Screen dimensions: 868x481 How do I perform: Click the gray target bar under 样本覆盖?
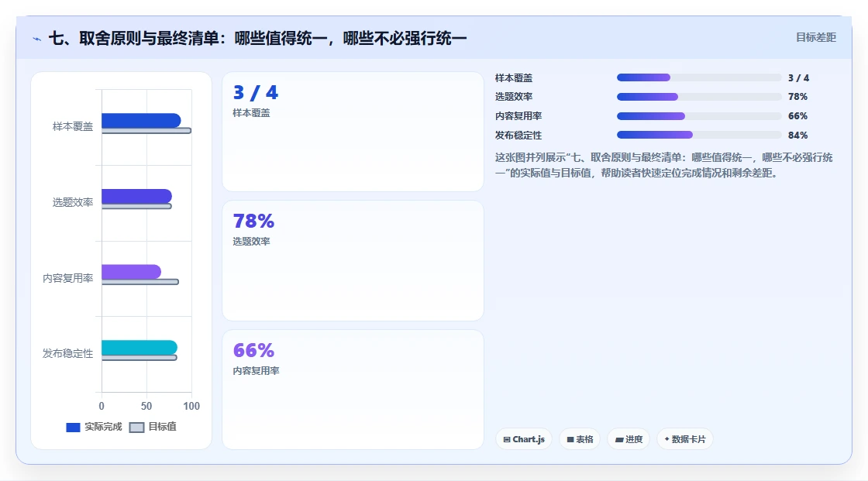pos(146,131)
